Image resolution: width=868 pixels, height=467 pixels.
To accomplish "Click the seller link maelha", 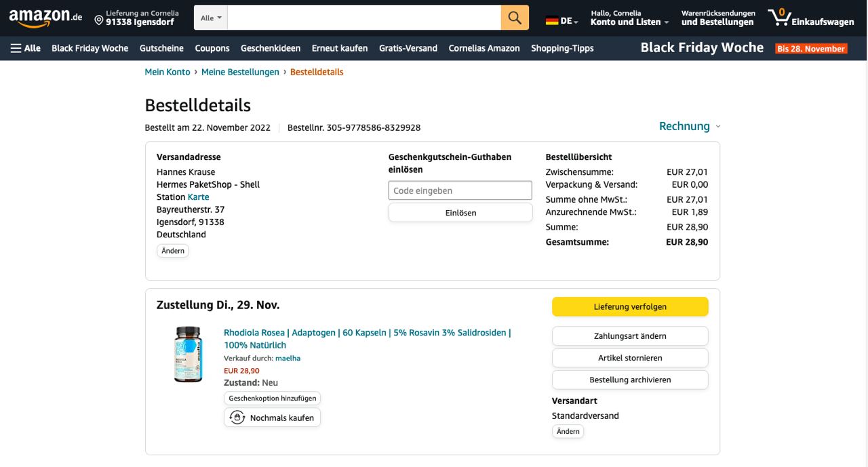I will pos(288,358).
